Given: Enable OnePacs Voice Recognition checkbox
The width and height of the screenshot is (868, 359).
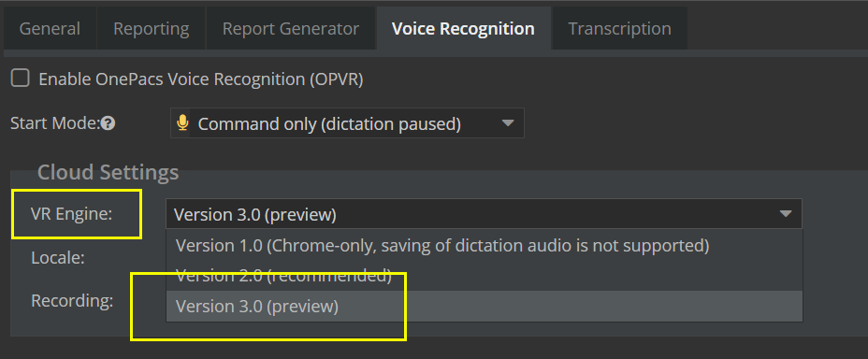Looking at the screenshot, I should [x=21, y=79].
